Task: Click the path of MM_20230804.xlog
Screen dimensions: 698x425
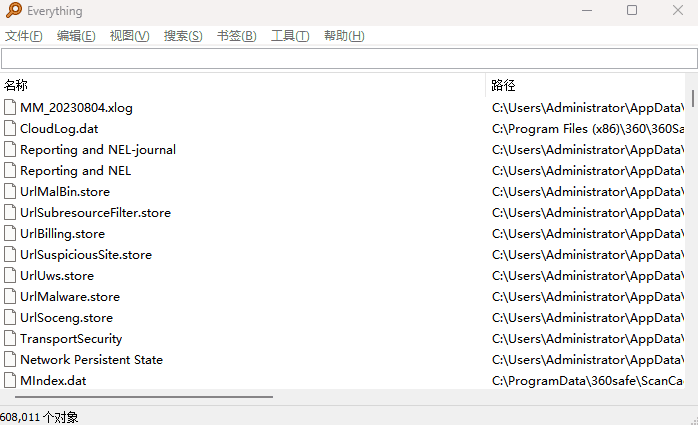Action: pyautogui.click(x=588, y=108)
